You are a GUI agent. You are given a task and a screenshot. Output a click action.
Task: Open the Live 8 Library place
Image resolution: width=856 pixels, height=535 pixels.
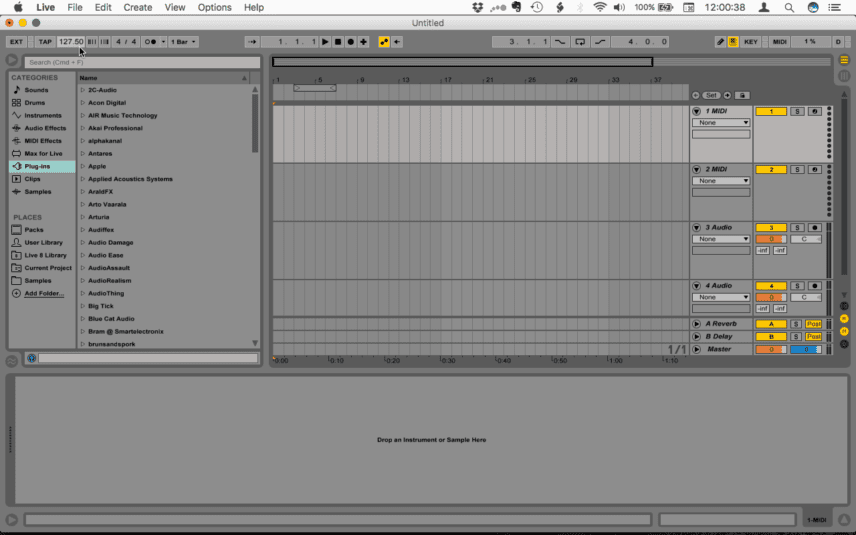pyautogui.click(x=45, y=255)
